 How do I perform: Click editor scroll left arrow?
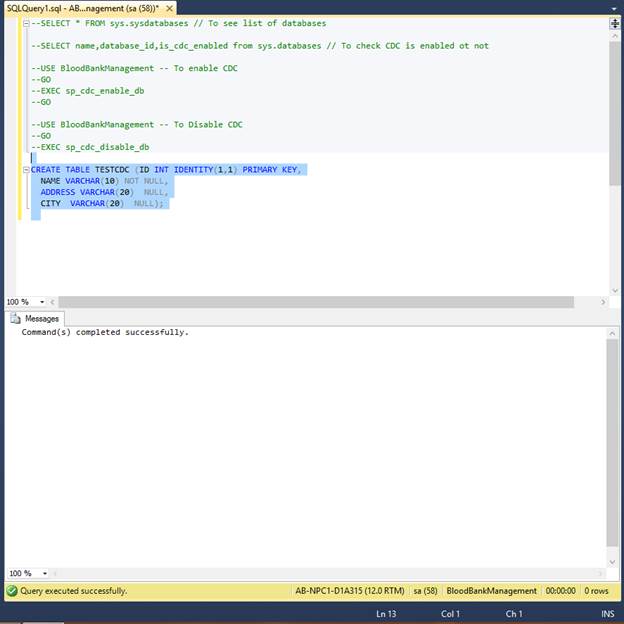pos(53,302)
